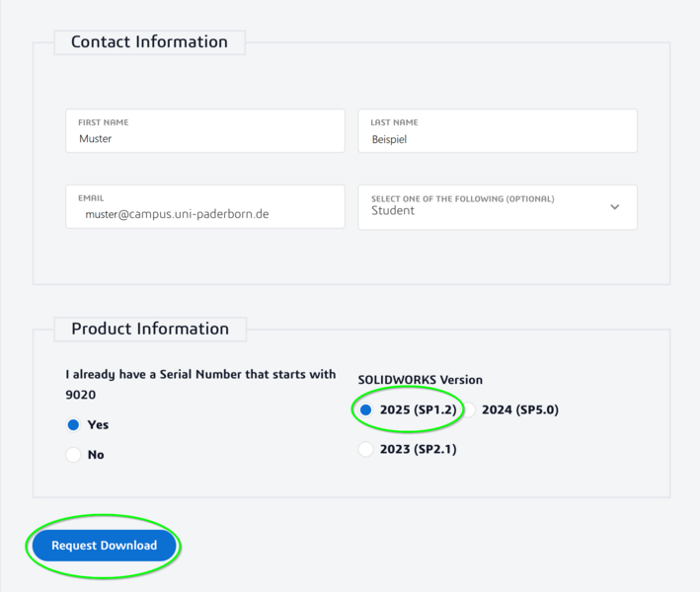Choose the 2023 (SP2.1) version option
The image size is (700, 592).
[x=366, y=450]
